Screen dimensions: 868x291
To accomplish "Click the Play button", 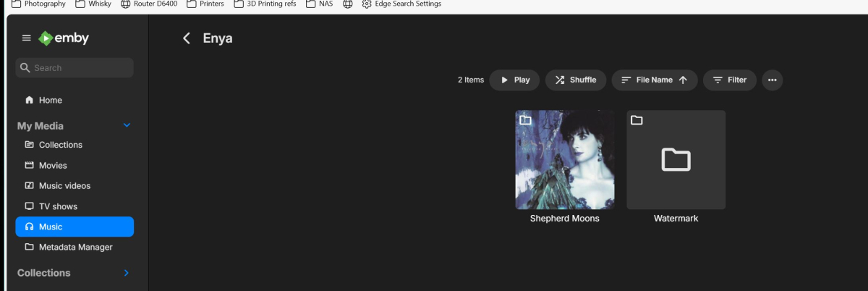I will [x=514, y=80].
